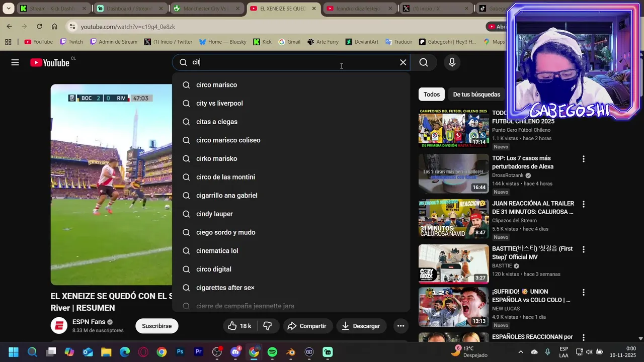Open Spotify from the taskbar
The image size is (644, 362).
(x=272, y=352)
